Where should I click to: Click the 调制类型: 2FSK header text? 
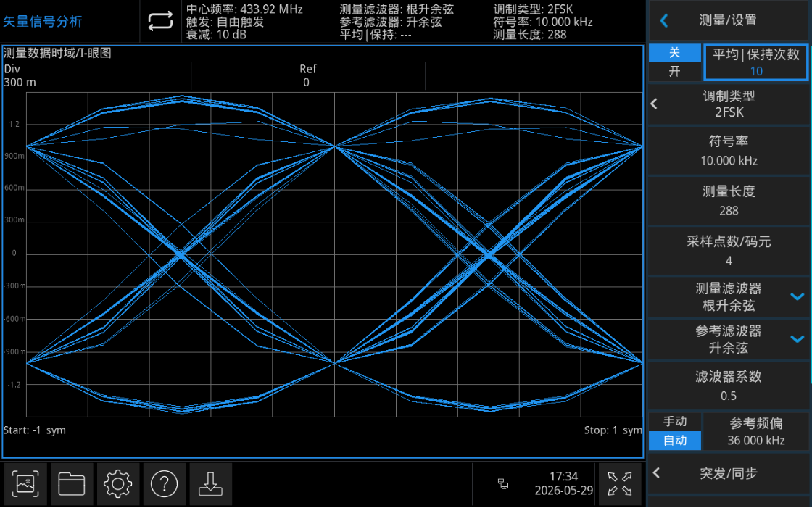click(533, 9)
